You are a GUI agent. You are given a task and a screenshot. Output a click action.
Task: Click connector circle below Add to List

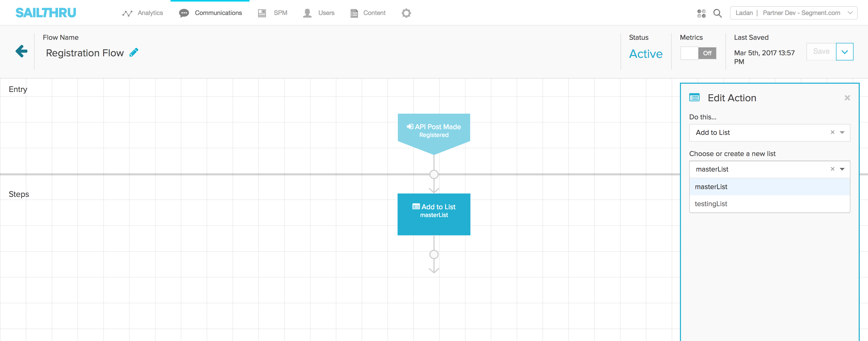pyautogui.click(x=434, y=254)
